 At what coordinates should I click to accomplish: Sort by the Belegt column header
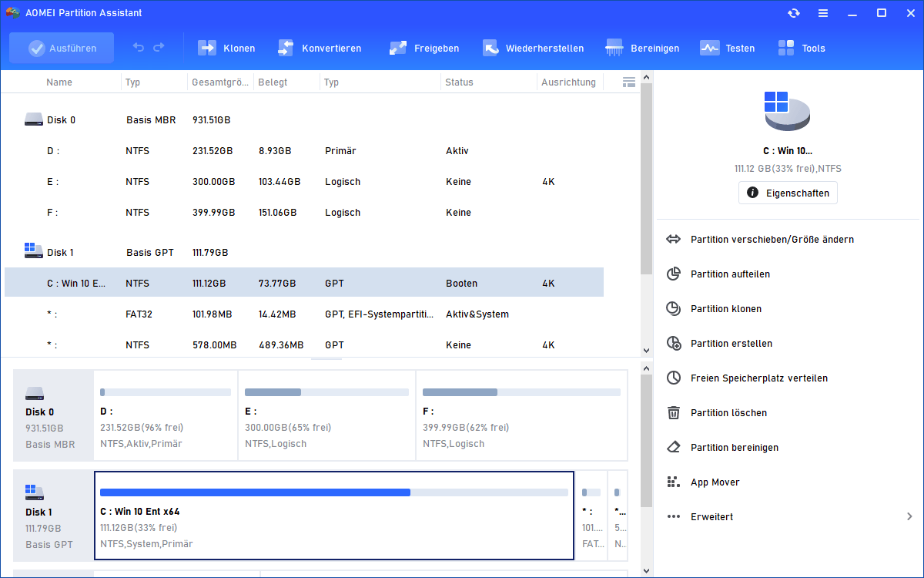coord(273,82)
